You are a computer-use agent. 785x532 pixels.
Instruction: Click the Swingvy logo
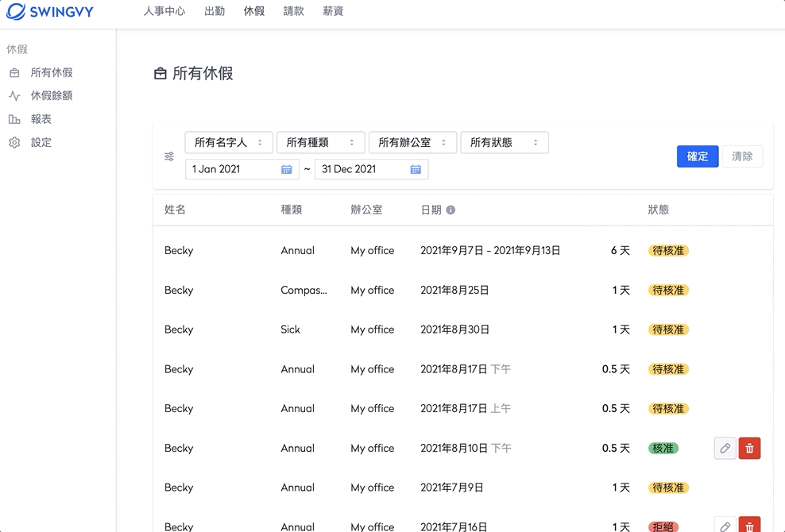point(49,11)
